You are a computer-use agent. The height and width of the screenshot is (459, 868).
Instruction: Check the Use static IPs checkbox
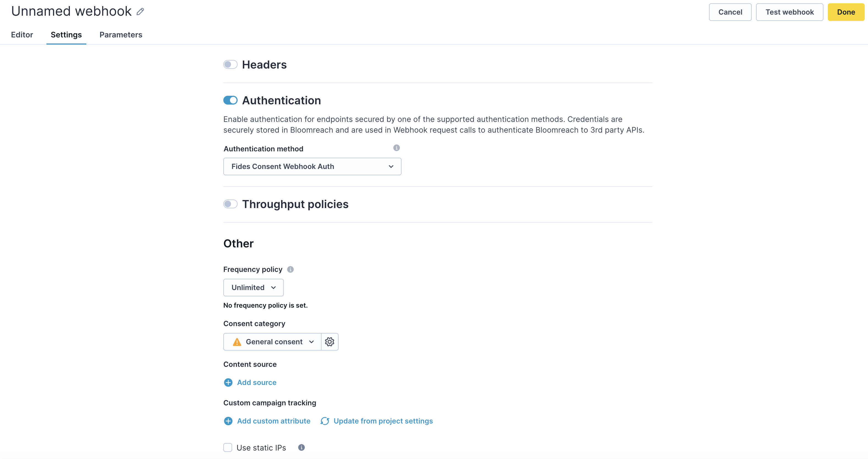(x=228, y=447)
